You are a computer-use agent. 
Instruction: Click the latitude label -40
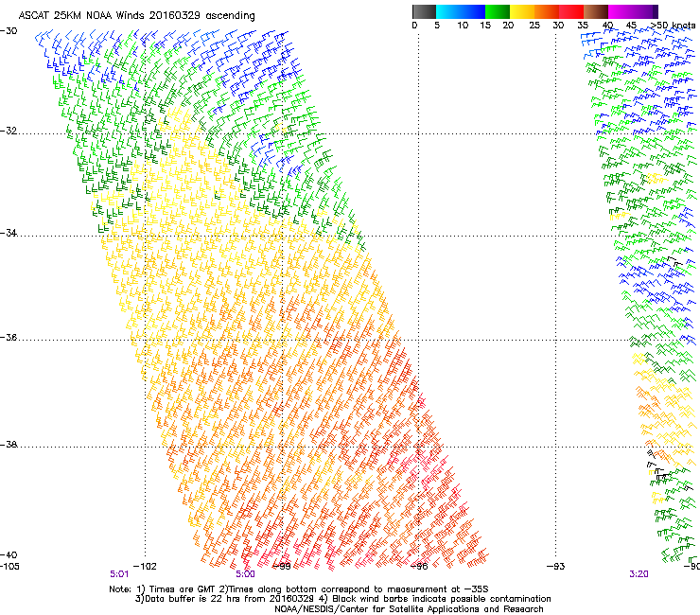(9, 554)
